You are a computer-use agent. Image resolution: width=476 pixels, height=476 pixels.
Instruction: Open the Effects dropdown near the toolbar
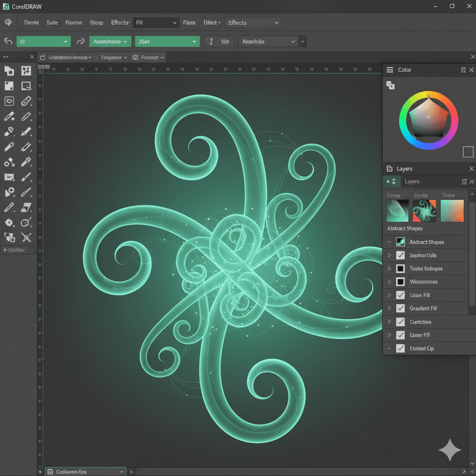point(253,22)
